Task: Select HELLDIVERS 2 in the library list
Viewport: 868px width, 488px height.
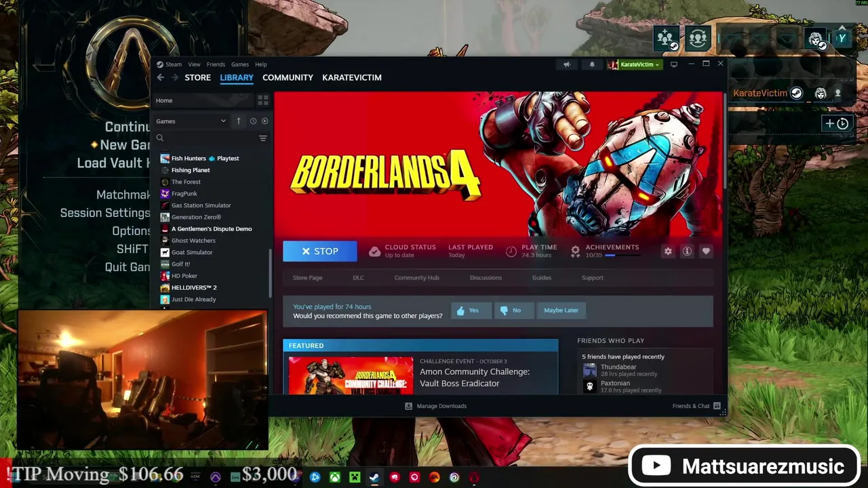Action: [x=194, y=287]
